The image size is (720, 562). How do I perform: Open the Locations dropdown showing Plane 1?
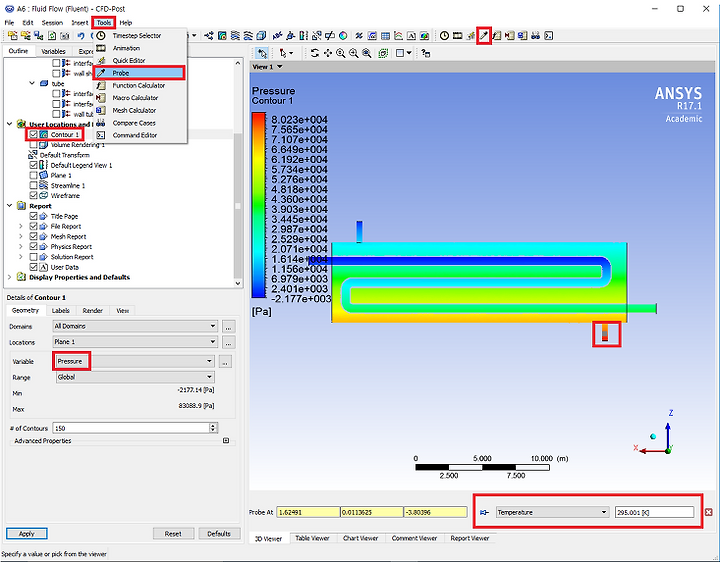tap(135, 342)
